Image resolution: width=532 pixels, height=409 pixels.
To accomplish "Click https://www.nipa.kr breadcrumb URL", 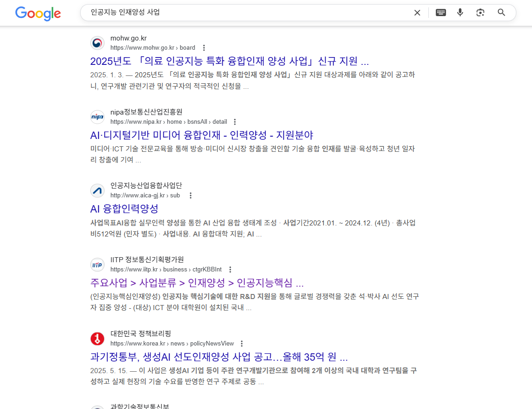I will point(169,121).
